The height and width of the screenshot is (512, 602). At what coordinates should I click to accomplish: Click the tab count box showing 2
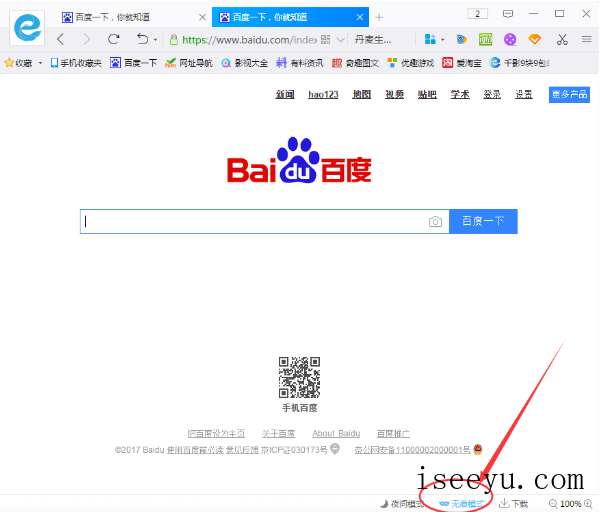click(x=478, y=14)
